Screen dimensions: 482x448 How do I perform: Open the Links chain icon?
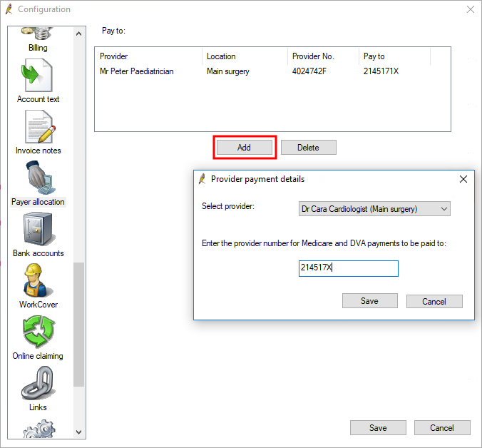39,383
